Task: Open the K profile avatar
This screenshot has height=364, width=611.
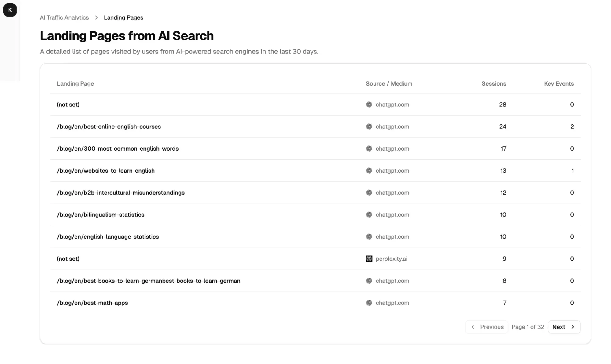Action: [9, 9]
